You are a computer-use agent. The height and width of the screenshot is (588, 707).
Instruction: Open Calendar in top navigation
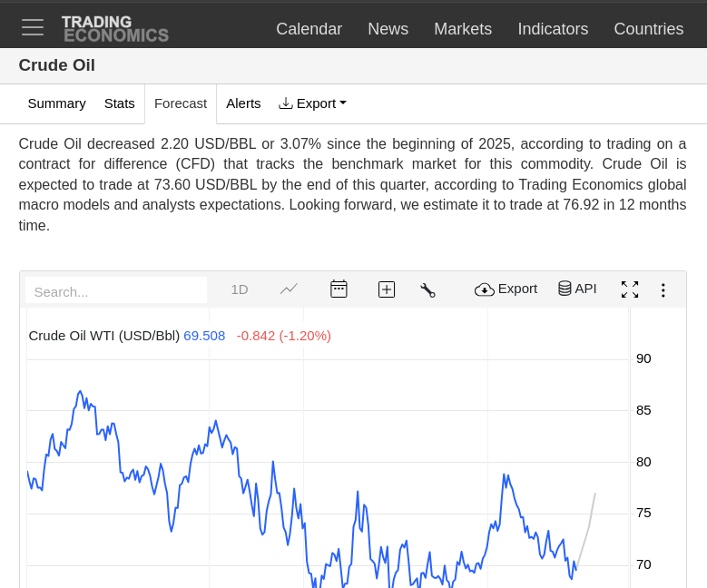click(x=309, y=29)
